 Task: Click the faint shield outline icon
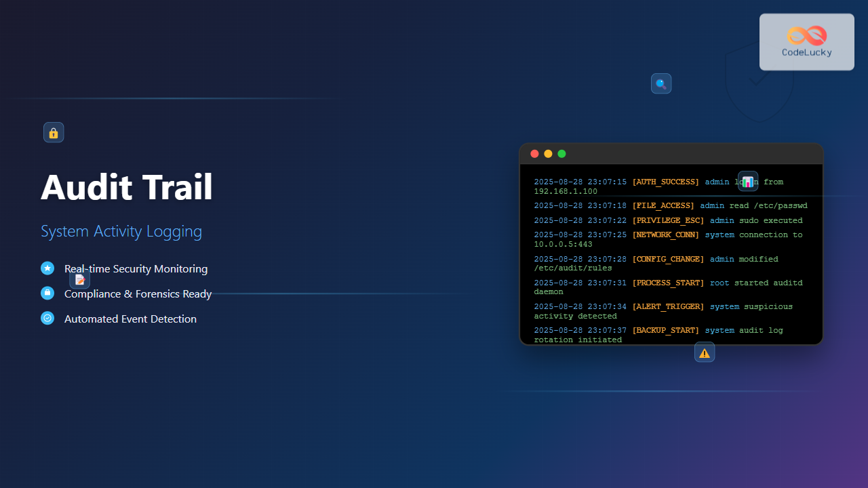click(x=759, y=81)
